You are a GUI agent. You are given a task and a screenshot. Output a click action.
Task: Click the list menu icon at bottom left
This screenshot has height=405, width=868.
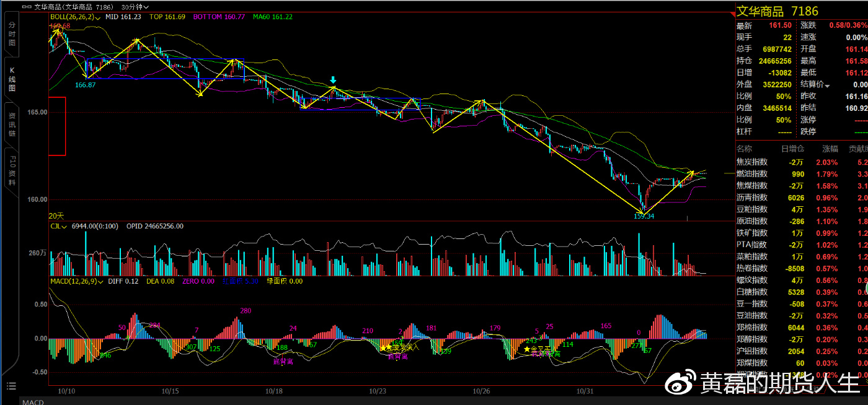pos(11,386)
